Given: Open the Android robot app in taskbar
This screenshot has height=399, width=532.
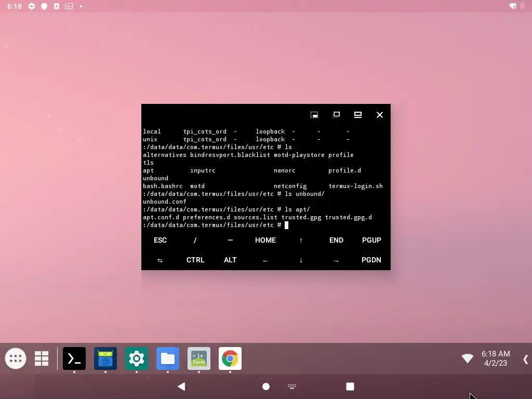Looking at the screenshot, I should [x=105, y=358].
